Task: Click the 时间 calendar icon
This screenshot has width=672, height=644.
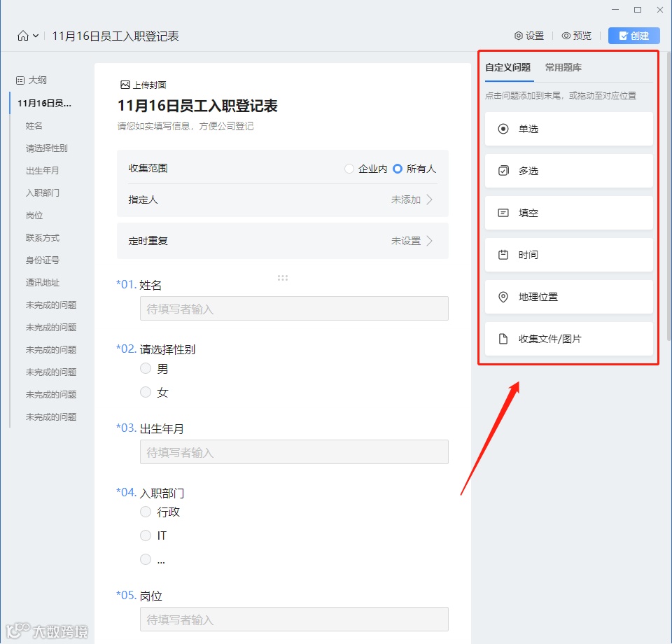Action: pos(503,255)
